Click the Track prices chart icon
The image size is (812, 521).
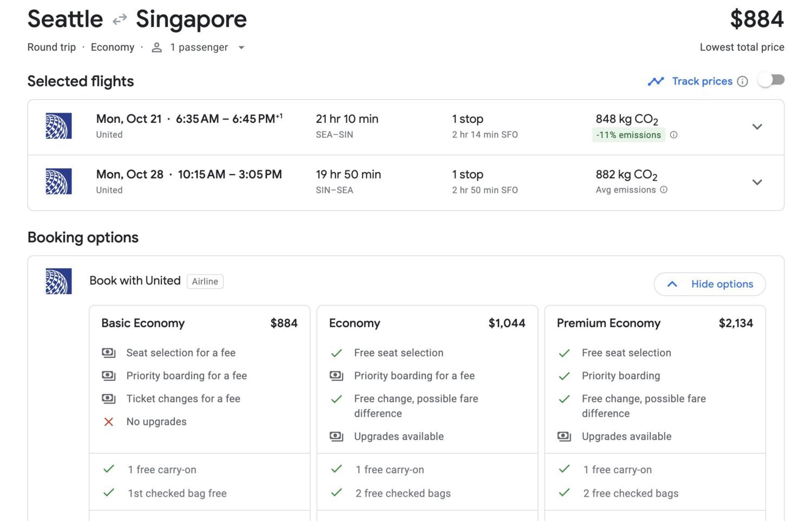(x=656, y=81)
